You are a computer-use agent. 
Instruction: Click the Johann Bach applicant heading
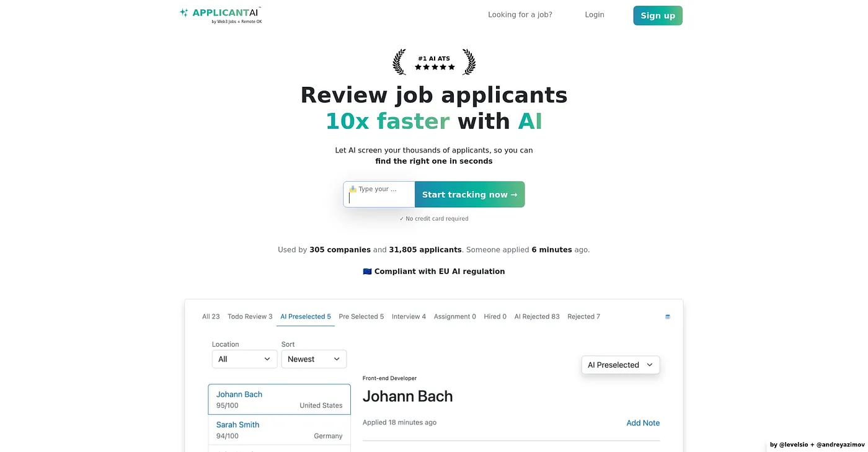pyautogui.click(x=407, y=397)
